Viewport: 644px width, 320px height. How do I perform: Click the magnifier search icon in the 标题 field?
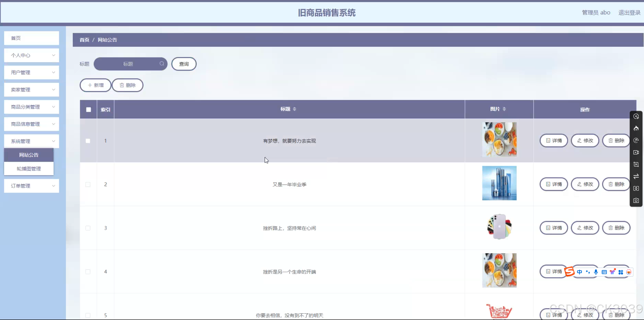tap(162, 64)
